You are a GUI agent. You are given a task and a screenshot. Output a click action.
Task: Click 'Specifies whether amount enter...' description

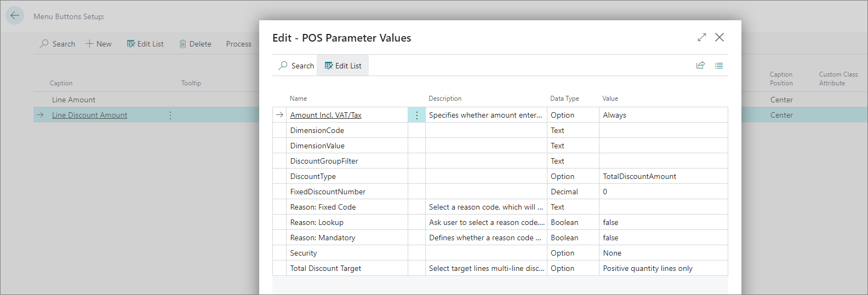pos(486,115)
